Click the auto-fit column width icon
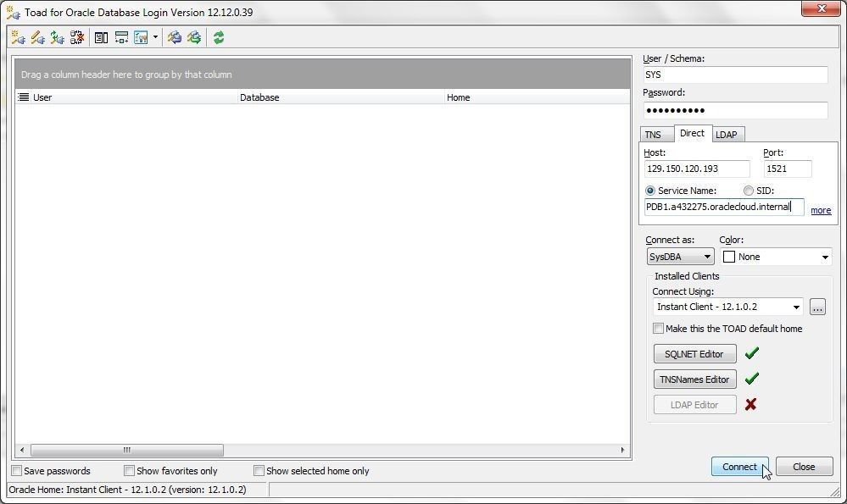Viewport: 847px width, 504px height. pyautogui.click(x=121, y=37)
